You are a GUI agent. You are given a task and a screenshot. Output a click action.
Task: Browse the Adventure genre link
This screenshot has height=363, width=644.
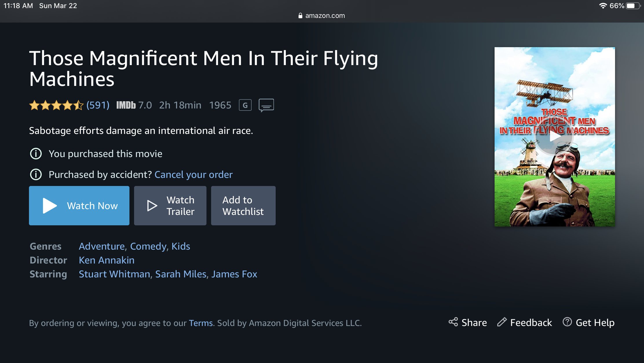[x=102, y=246]
